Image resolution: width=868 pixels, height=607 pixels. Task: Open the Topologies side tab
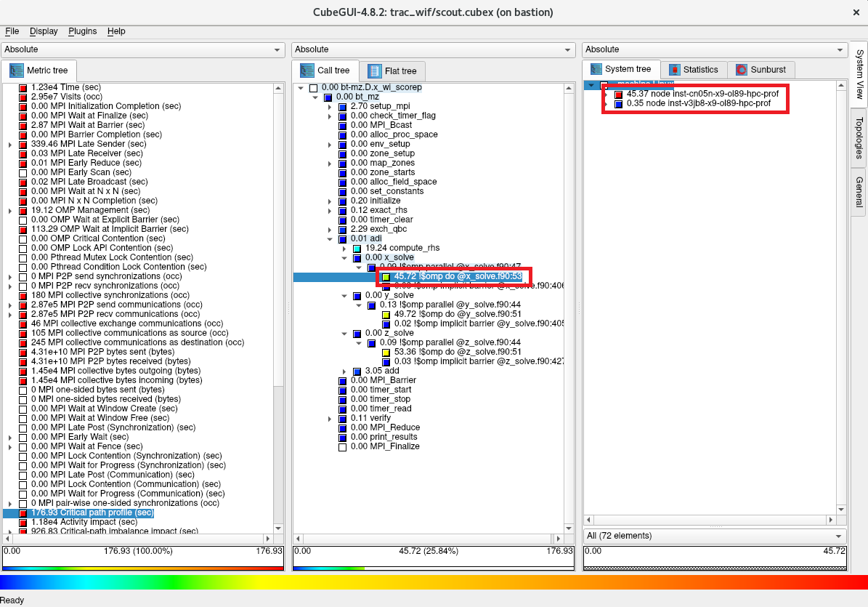coord(859,137)
